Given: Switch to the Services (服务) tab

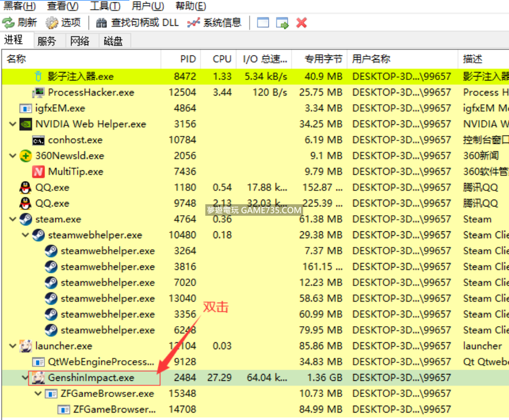Looking at the screenshot, I should (x=47, y=41).
